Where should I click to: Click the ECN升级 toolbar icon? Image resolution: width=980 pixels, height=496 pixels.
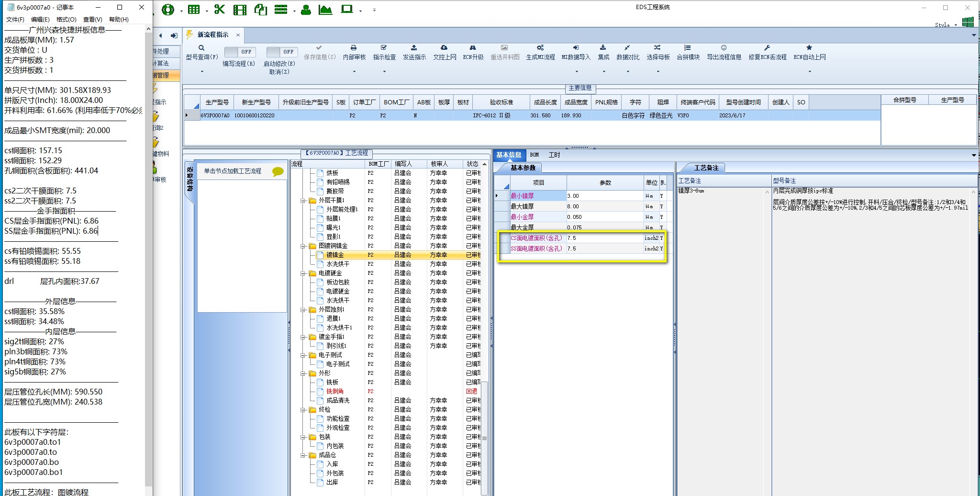point(473,48)
